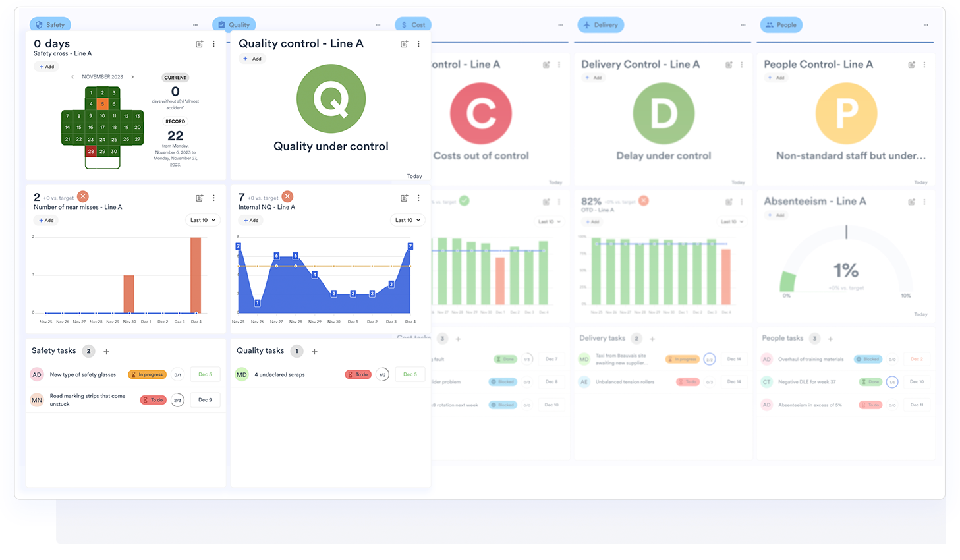Open Last 10 dropdown on Internal NQ chart
This screenshot has width=960, height=560.
(407, 220)
